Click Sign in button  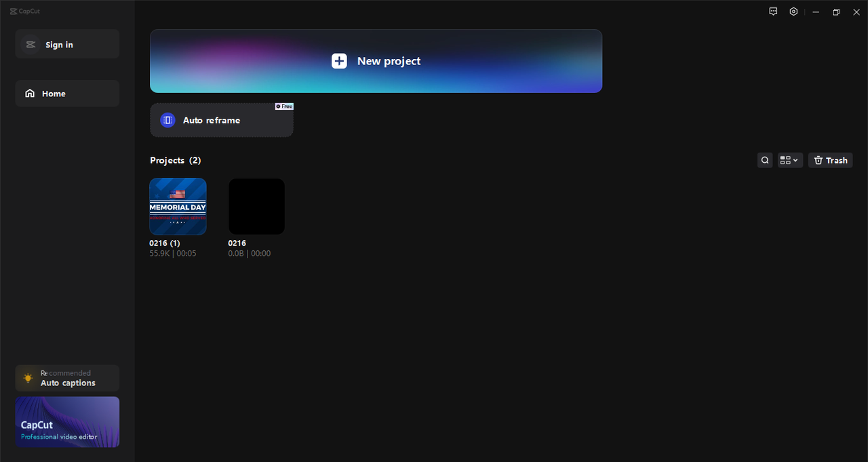point(67,44)
